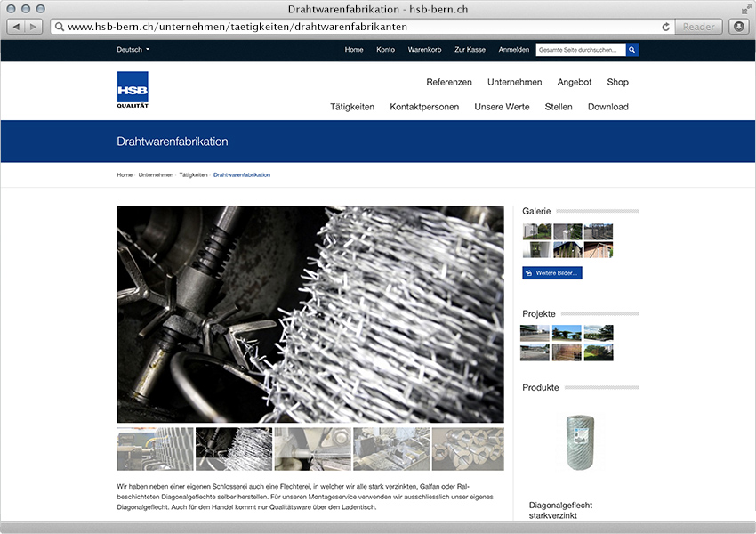Open the second Galerie thumbnail in the top row
This screenshot has width=756, height=534.
(567, 231)
